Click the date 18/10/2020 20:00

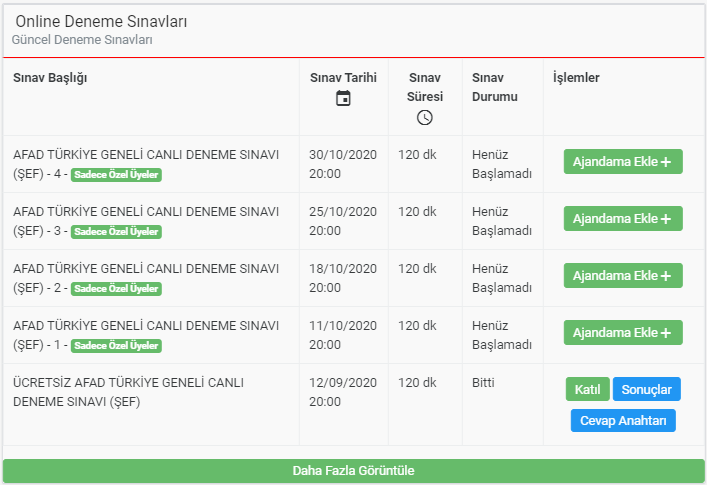[343, 278]
